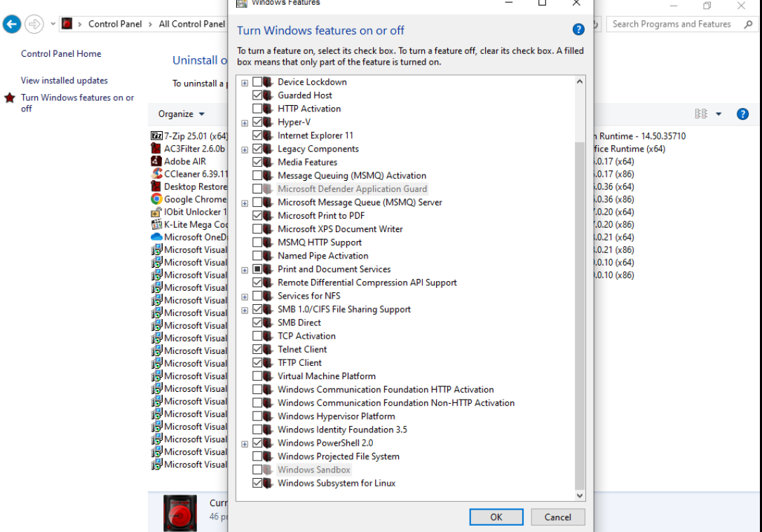Expand SMB 1.0/CIFS File Sharing Support

(x=245, y=310)
